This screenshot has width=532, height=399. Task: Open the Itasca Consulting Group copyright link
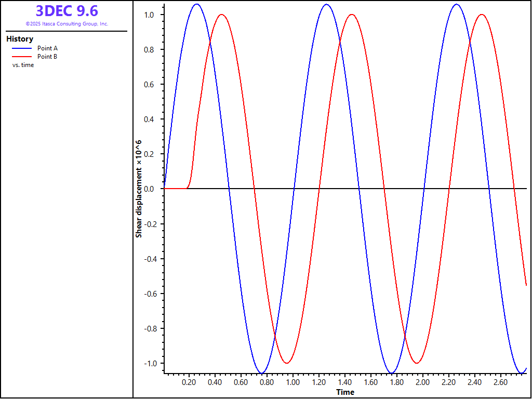coord(66,24)
